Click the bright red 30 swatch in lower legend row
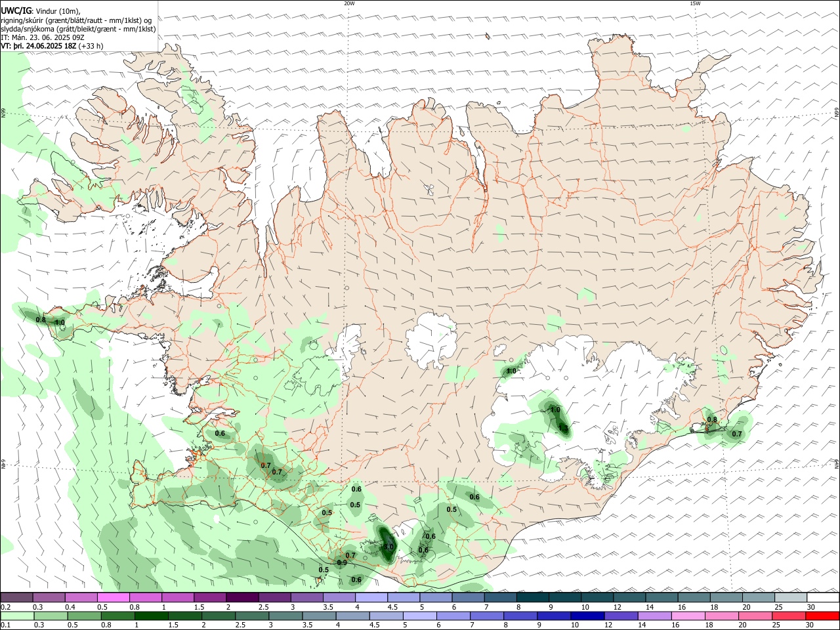 click(823, 616)
